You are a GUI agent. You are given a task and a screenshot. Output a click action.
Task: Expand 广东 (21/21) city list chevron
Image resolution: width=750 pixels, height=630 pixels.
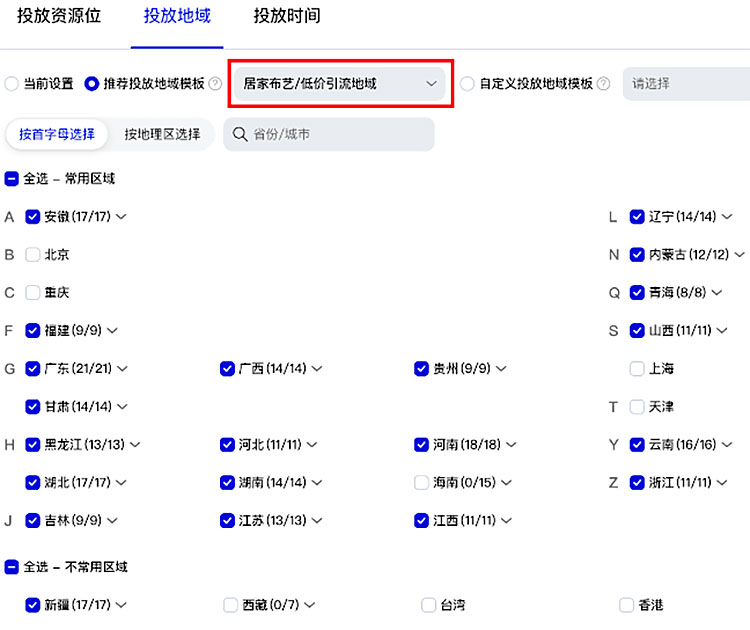tap(122, 368)
